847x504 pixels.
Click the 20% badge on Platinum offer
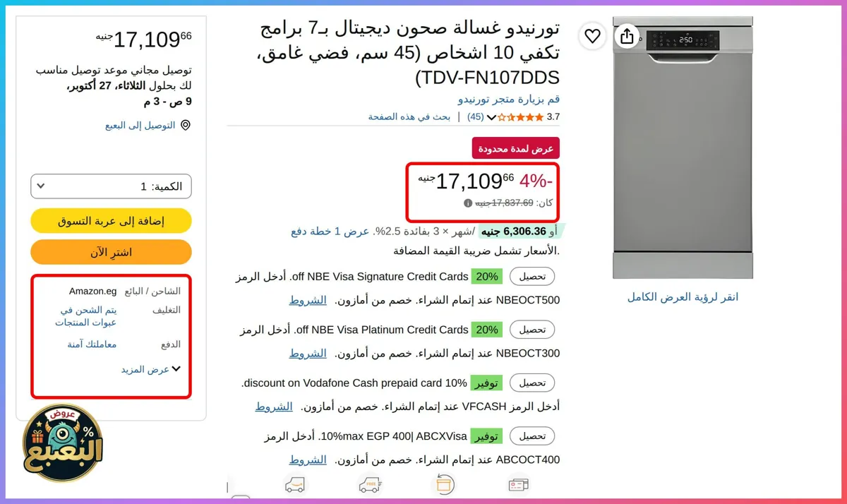[487, 330]
